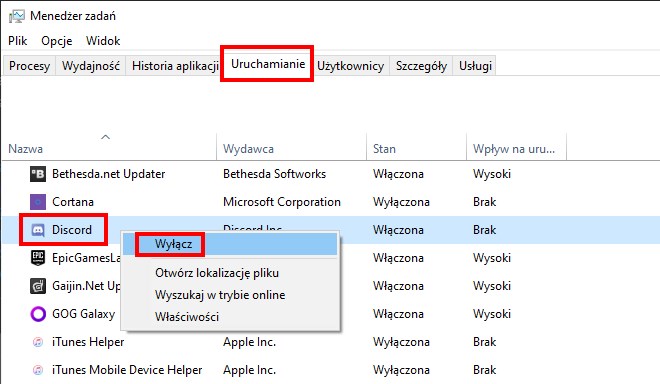Click the Task Manager window title icon
The width and height of the screenshot is (660, 384).
tap(17, 16)
